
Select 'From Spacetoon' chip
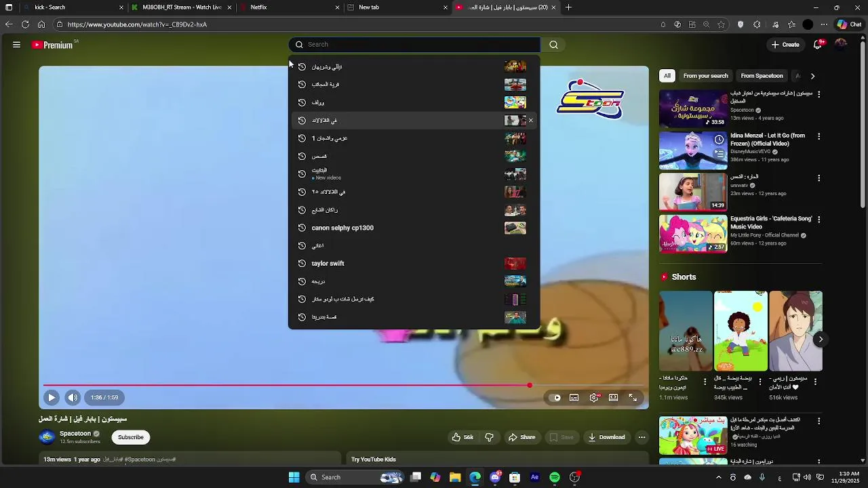pos(762,76)
